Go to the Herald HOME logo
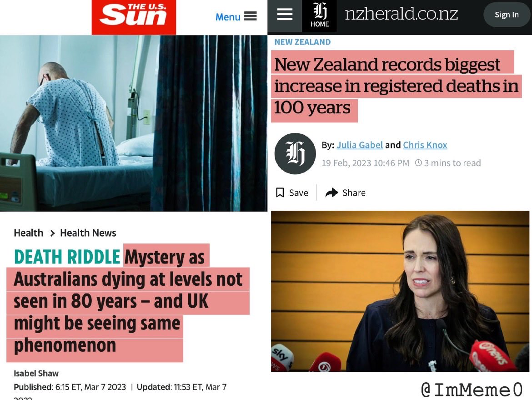 tap(320, 15)
